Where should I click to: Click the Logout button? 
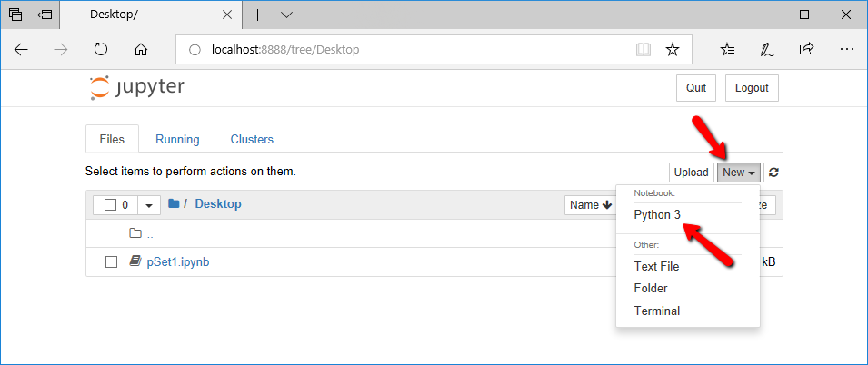(x=752, y=88)
